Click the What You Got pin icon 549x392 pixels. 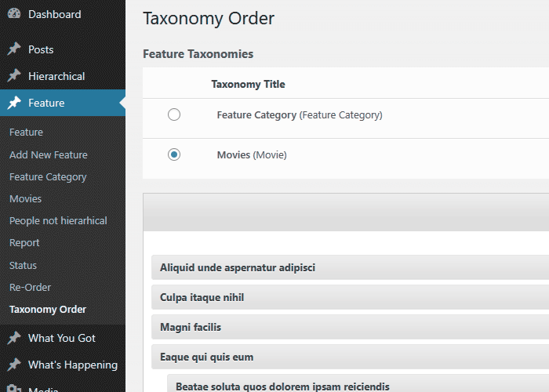(x=14, y=338)
